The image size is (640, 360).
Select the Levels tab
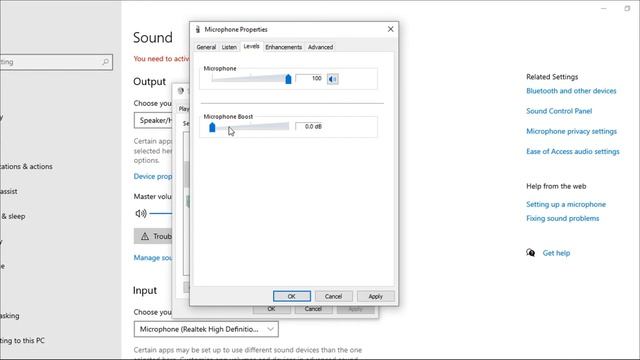pos(251,46)
